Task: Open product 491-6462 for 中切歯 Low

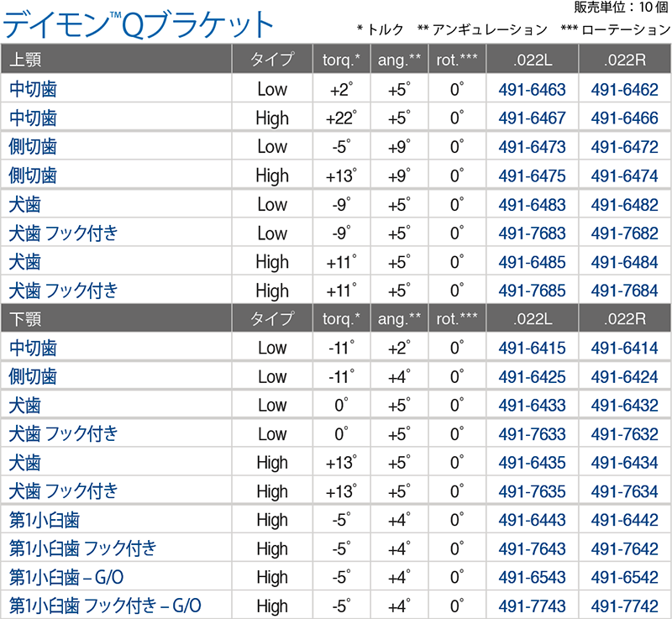Action: click(625, 89)
